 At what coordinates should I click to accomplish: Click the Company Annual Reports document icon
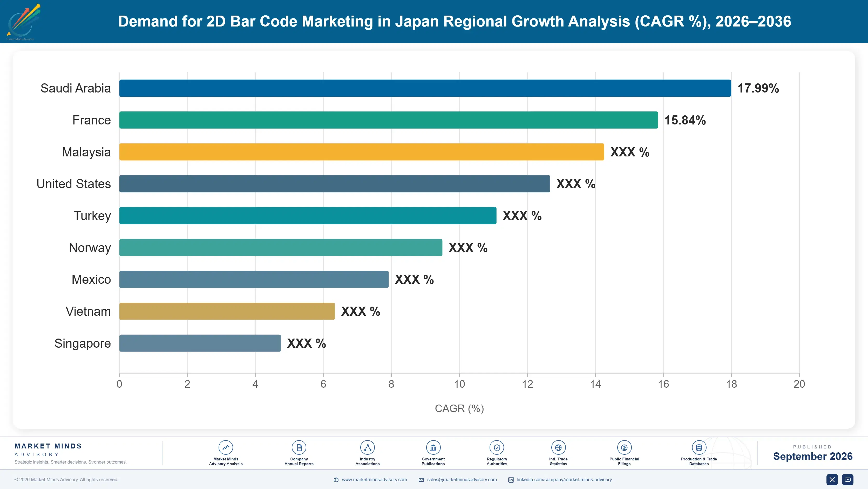[299, 447]
